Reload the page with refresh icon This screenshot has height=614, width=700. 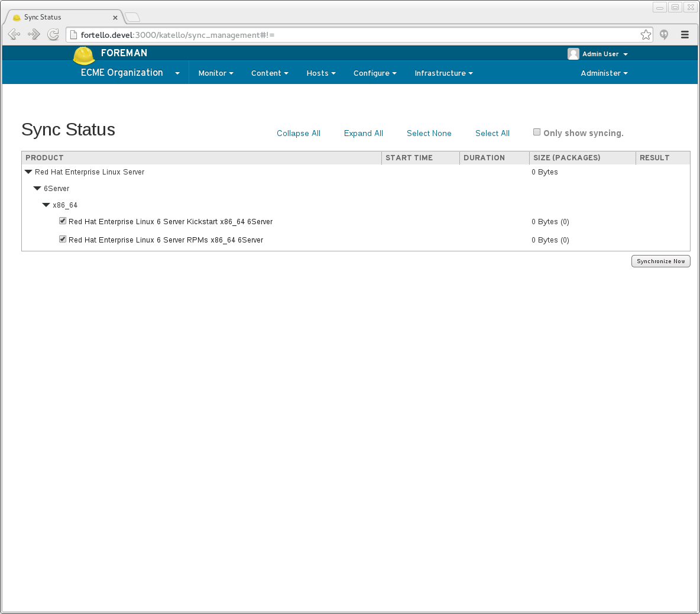(53, 34)
